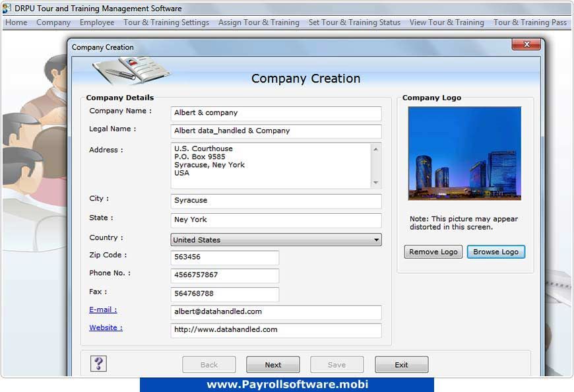Click the disabled Back button
This screenshot has height=392, width=574.
click(x=209, y=364)
